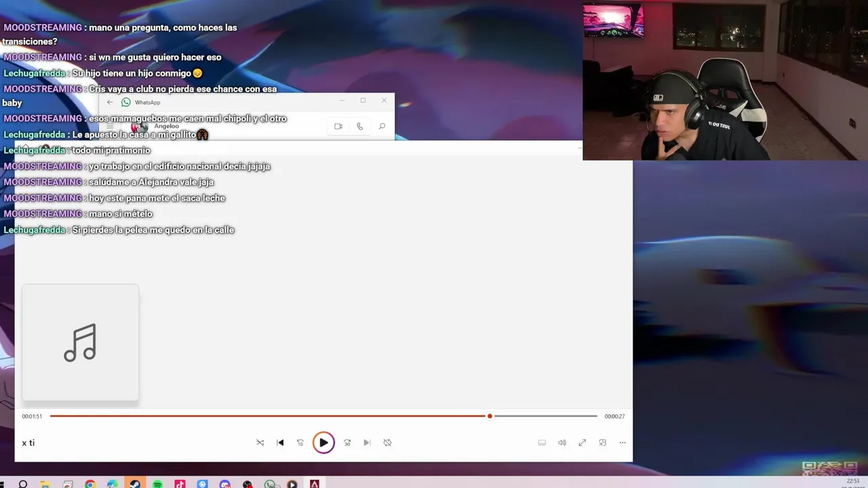Open Media Player from the taskbar
This screenshot has height=488, width=868.
coord(292,484)
